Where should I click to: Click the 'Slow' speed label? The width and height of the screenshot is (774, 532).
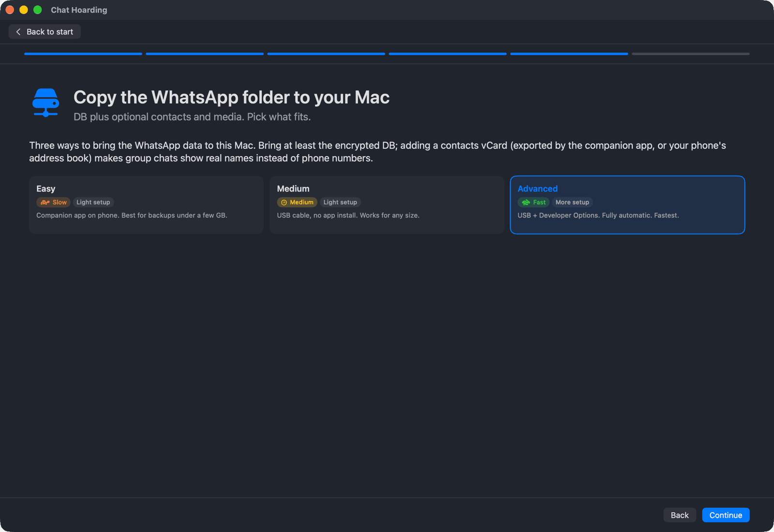(x=60, y=202)
